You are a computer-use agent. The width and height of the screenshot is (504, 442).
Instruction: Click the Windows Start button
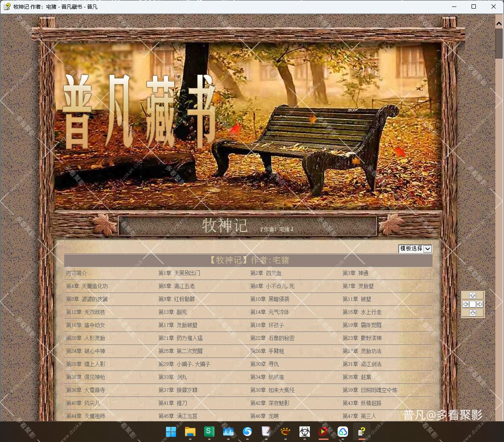coord(171,432)
